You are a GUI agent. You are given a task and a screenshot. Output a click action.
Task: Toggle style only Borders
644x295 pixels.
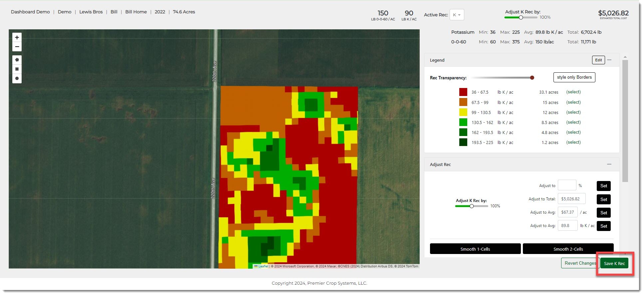coord(574,77)
